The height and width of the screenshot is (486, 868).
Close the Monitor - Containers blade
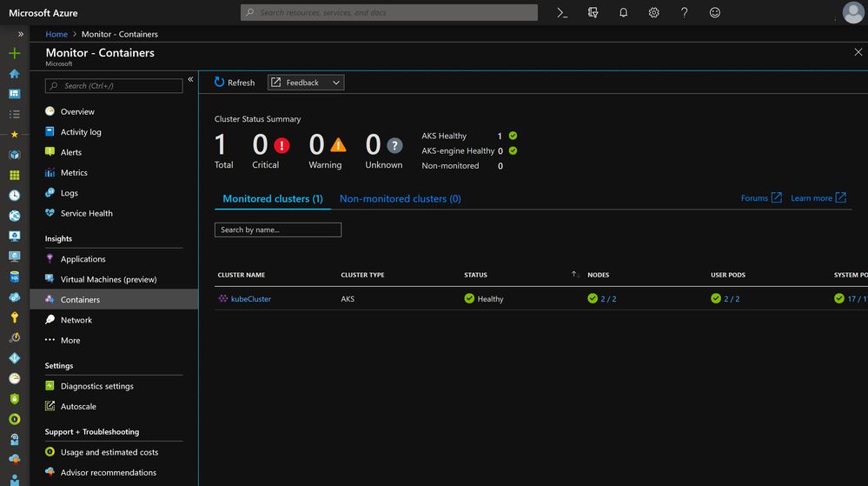858,52
